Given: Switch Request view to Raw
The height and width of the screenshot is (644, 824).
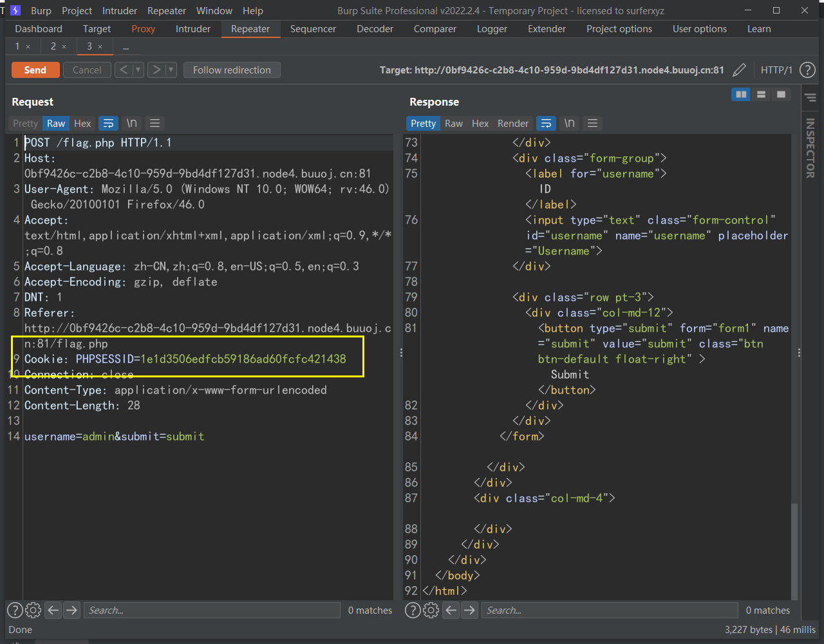Looking at the screenshot, I should [56, 123].
